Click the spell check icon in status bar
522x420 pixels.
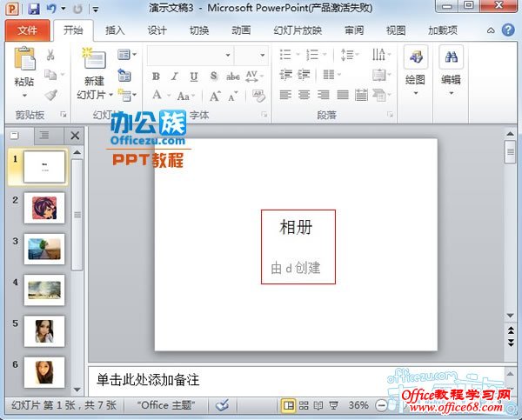[x=222, y=405]
